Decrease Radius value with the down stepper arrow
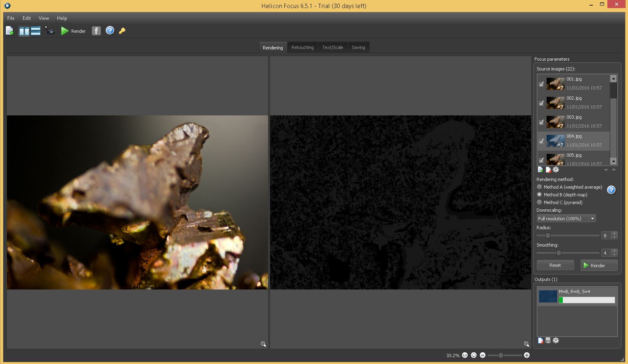 tap(615, 237)
